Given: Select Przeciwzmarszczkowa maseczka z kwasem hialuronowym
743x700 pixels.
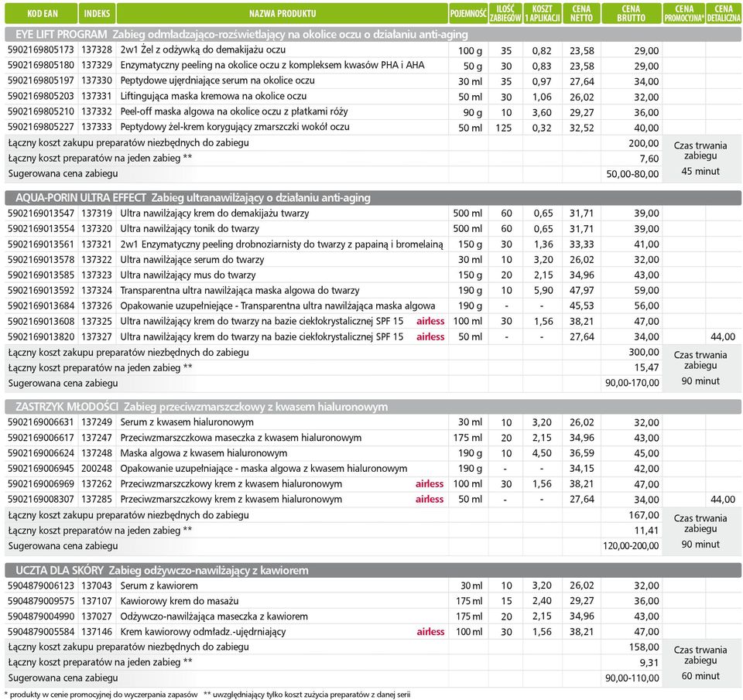Looking at the screenshot, I should (241, 438).
